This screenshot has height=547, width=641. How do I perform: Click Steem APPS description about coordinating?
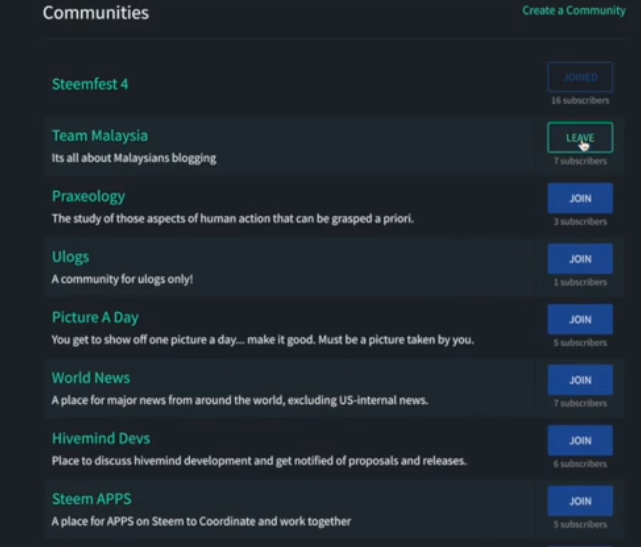coord(201,521)
